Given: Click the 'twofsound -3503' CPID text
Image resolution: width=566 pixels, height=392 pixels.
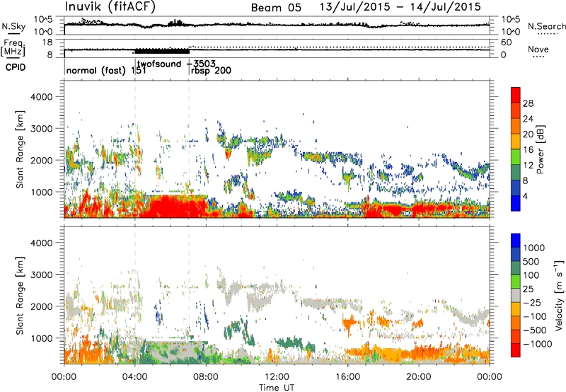Looking at the screenshot, I should 176,64.
